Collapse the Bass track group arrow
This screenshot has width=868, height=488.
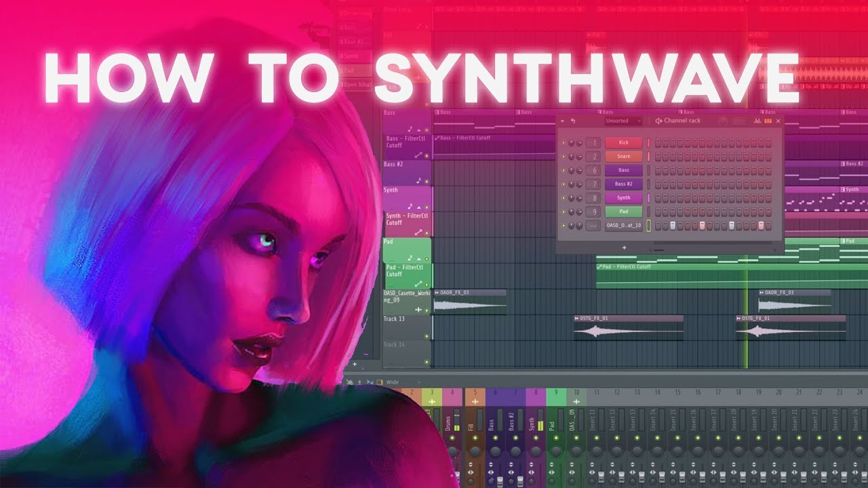(418, 129)
